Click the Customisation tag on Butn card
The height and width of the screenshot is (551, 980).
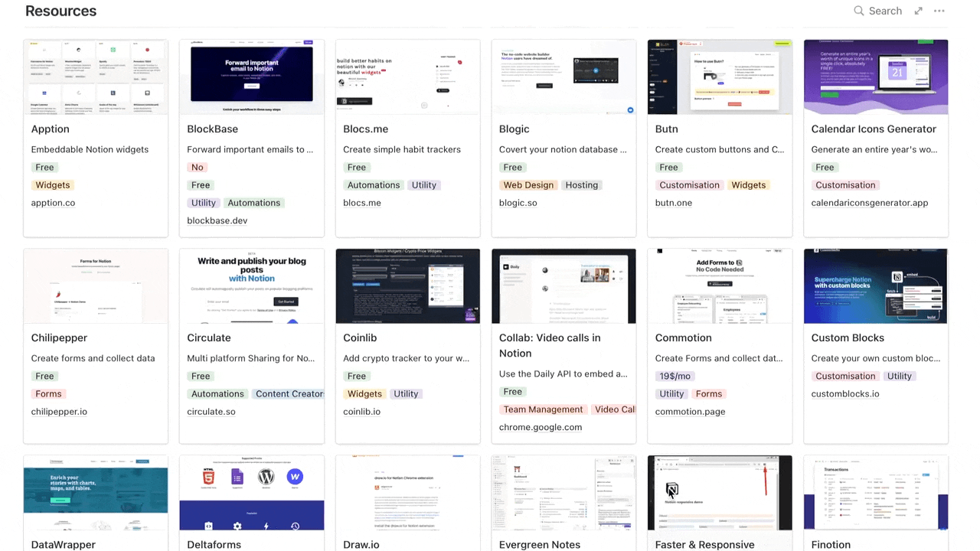coord(690,185)
